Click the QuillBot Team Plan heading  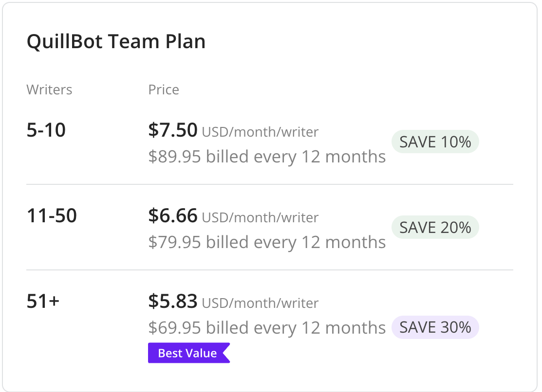pos(116,41)
